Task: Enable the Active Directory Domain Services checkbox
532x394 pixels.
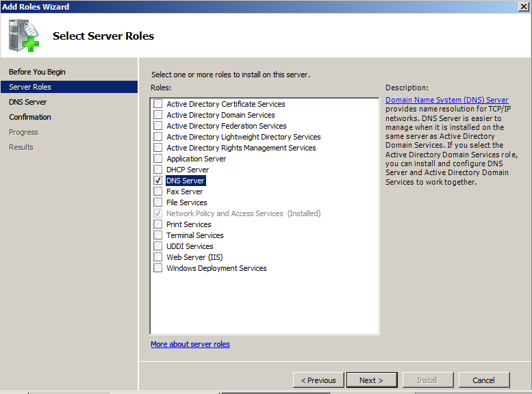Action: point(158,115)
